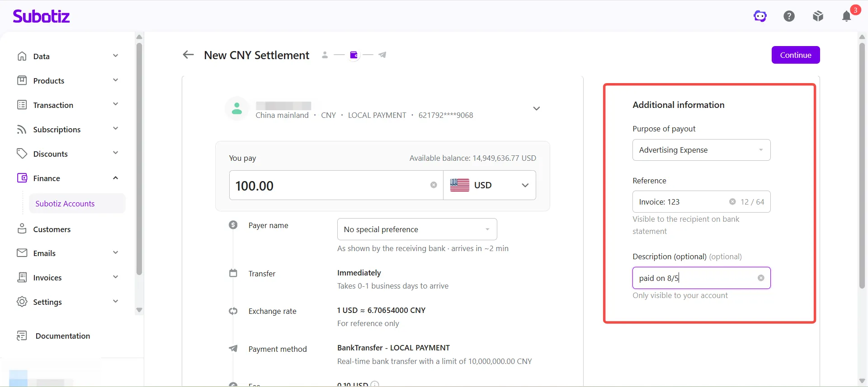Viewport: 868px width, 387px height.
Task: Click the Description optional input field
Action: tap(701, 278)
